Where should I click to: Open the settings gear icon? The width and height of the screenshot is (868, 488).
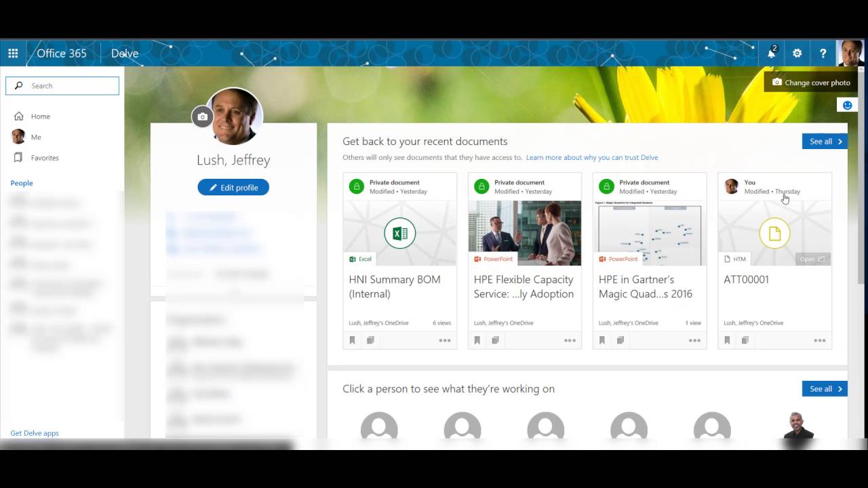797,53
